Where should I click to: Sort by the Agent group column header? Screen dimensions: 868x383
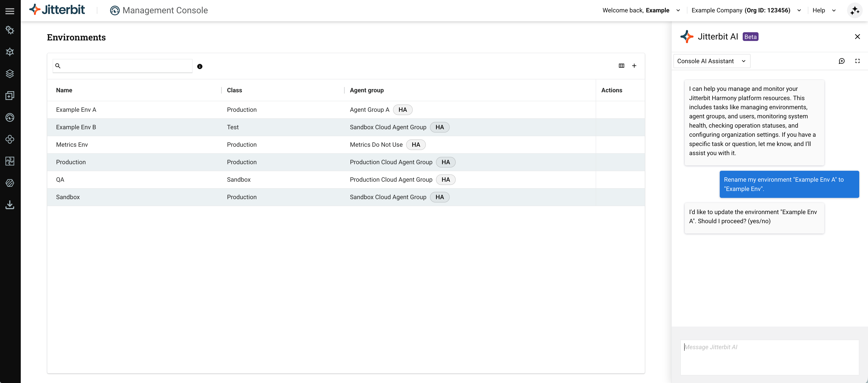pos(367,90)
